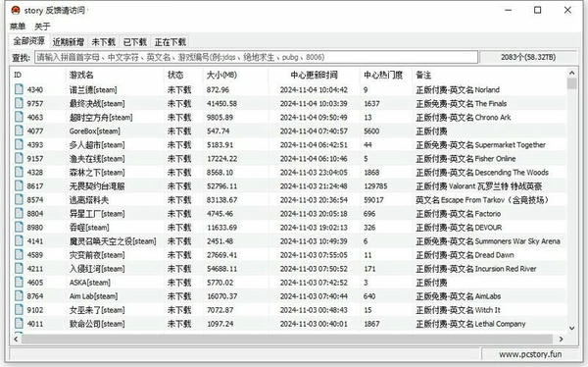Select the 女巫来了[steam] game name
This screenshot has height=367, width=588.
[97, 310]
